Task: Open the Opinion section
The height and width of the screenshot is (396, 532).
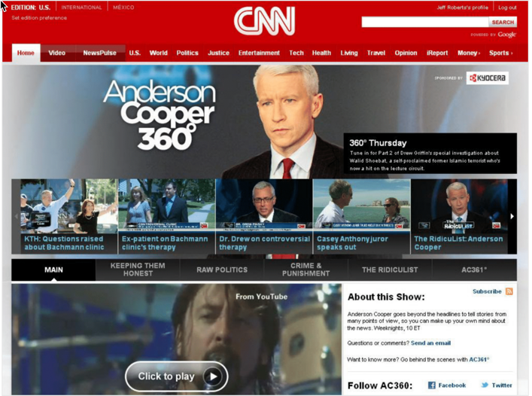Action: tap(406, 53)
